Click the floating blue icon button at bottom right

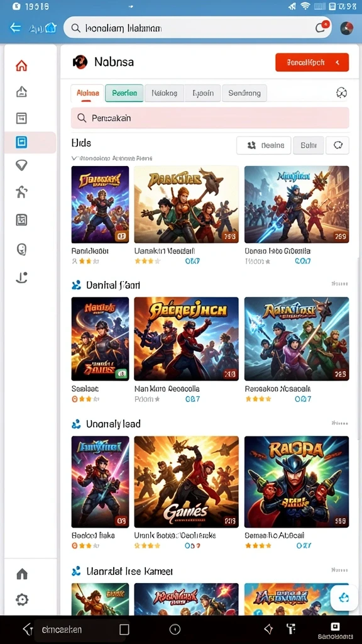(x=343, y=597)
